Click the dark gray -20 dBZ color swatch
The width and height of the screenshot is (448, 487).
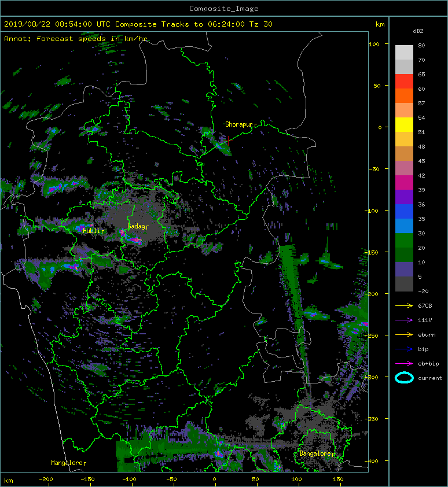pos(404,284)
